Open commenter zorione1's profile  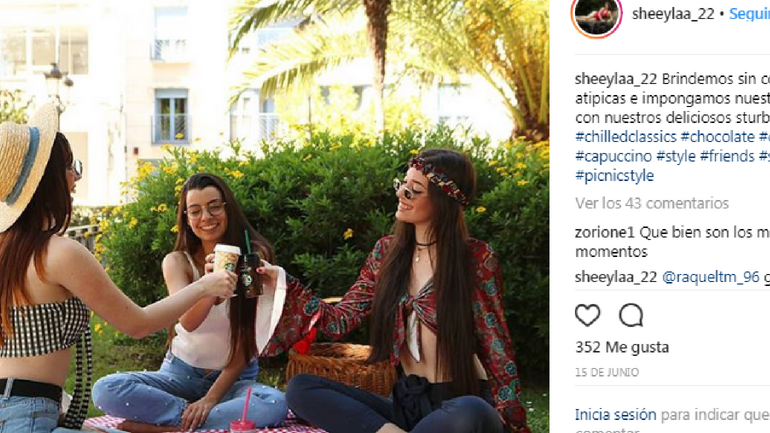pos(605,232)
